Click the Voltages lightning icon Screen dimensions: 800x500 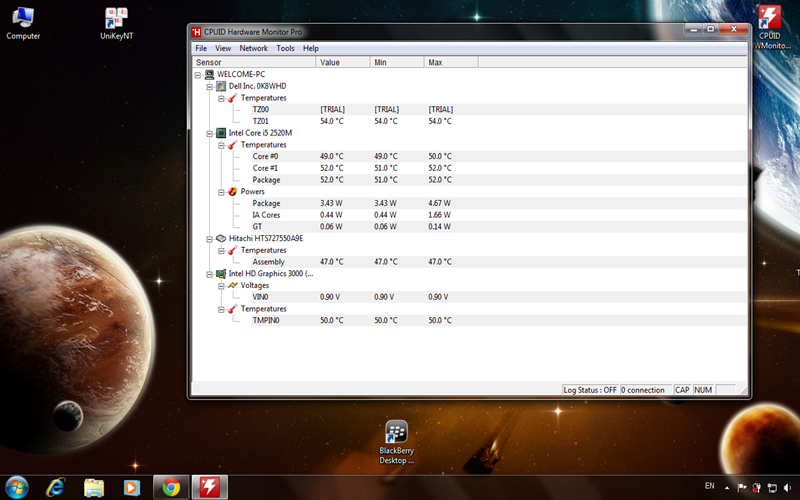coord(233,285)
